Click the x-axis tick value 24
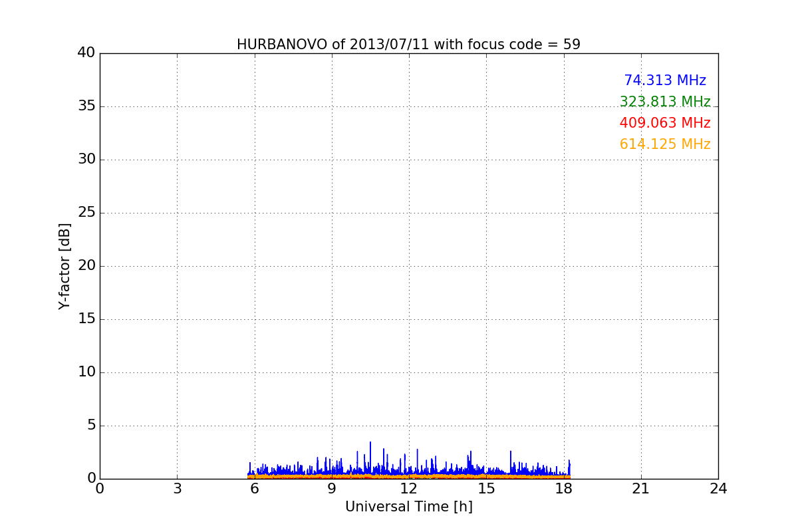The image size is (798, 532). click(718, 489)
